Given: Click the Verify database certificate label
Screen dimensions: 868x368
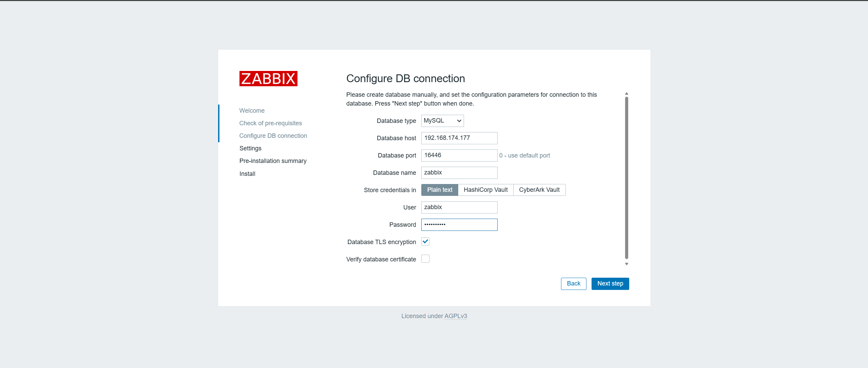Looking at the screenshot, I should [x=381, y=259].
